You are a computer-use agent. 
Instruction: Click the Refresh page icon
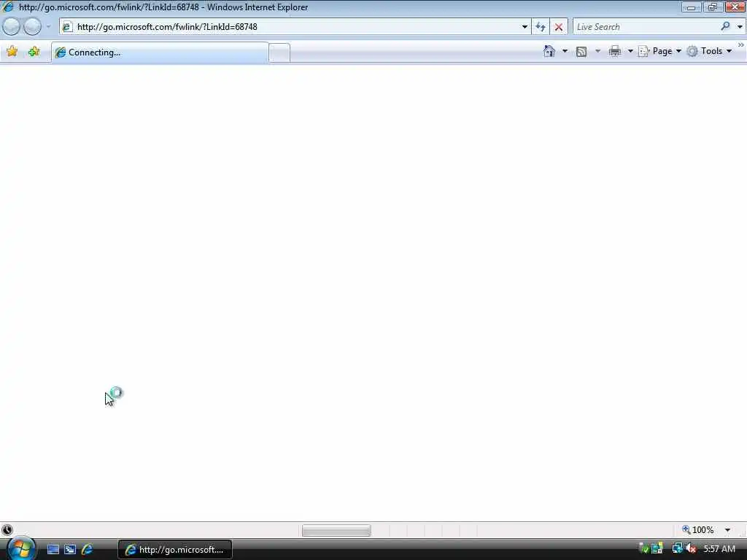[541, 27]
